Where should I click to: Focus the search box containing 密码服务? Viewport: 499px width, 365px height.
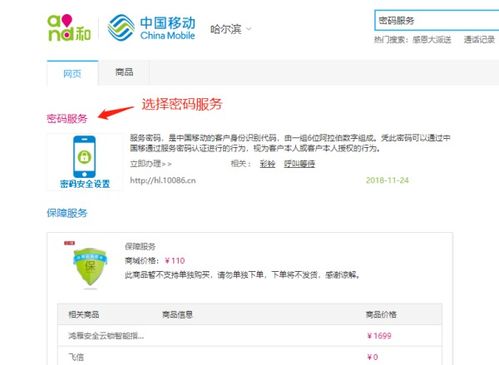[437, 21]
